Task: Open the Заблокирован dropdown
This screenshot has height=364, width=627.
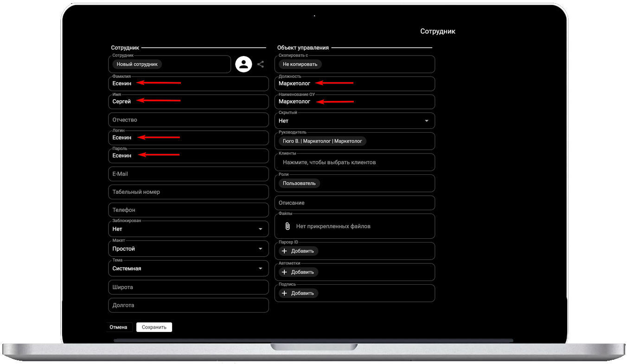Action: pos(260,229)
